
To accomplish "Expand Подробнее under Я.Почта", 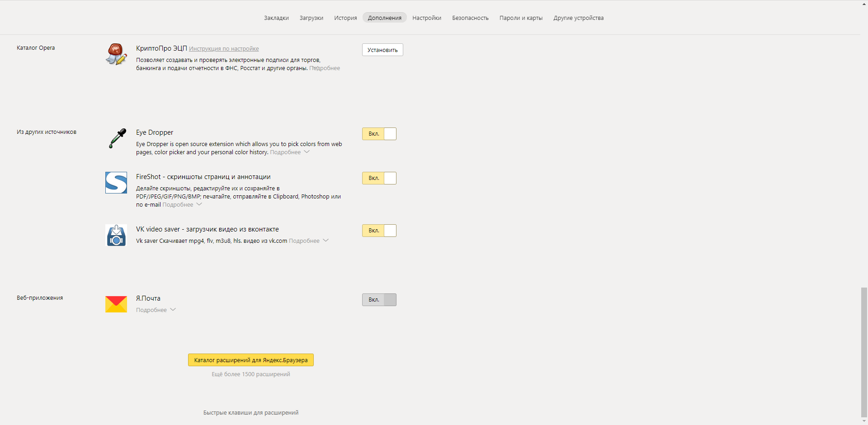I will [156, 310].
